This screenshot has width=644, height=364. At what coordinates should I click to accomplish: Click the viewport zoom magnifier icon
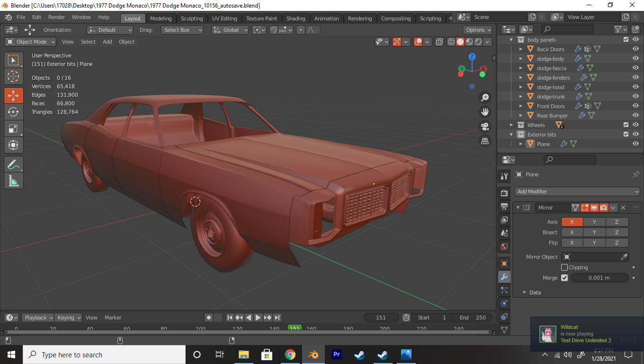(485, 98)
